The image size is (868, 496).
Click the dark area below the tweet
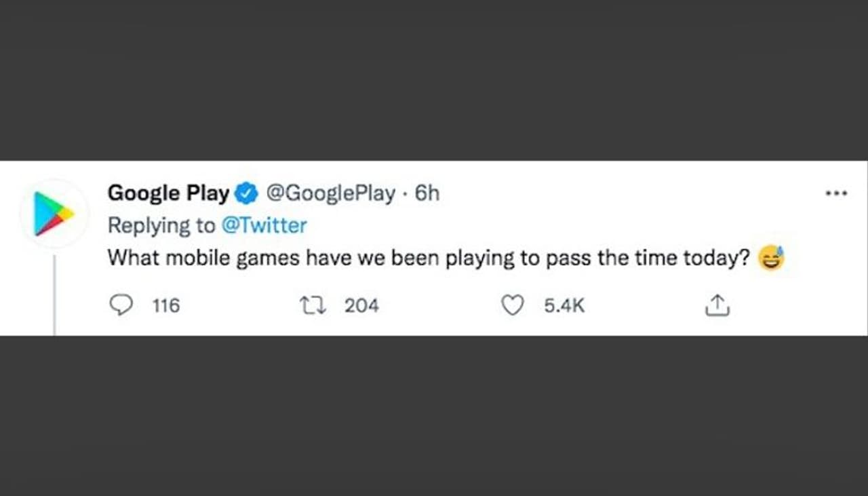click(x=434, y=415)
